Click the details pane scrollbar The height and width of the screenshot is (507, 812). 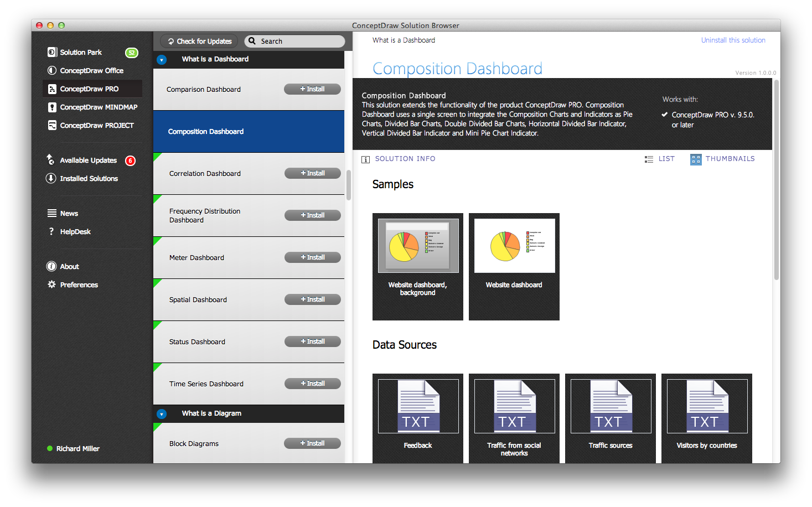777,180
